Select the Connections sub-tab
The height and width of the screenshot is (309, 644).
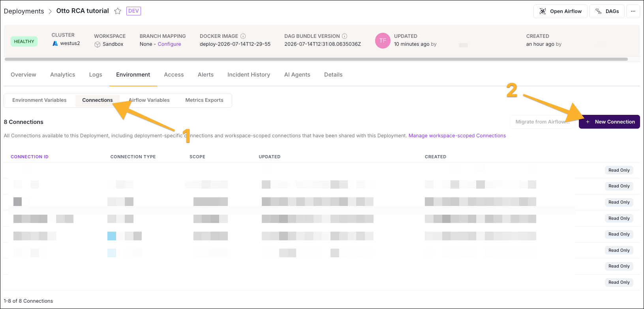(98, 100)
